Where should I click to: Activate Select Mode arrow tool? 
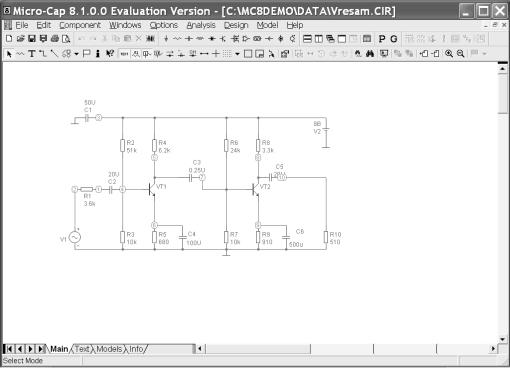[x=9, y=54]
